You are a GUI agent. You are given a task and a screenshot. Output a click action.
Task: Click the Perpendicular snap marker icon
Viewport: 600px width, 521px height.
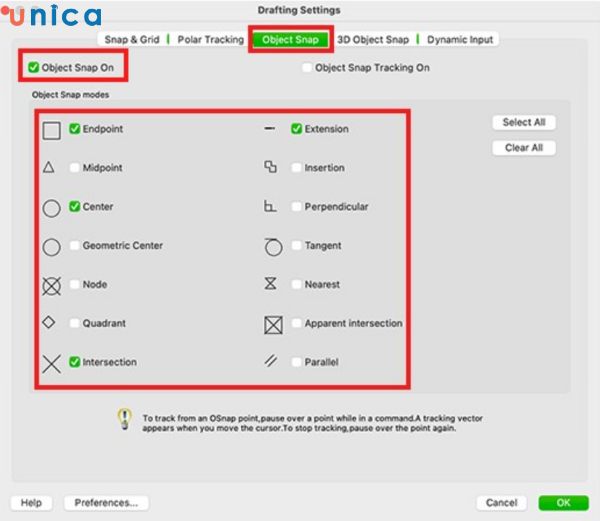[x=270, y=206]
